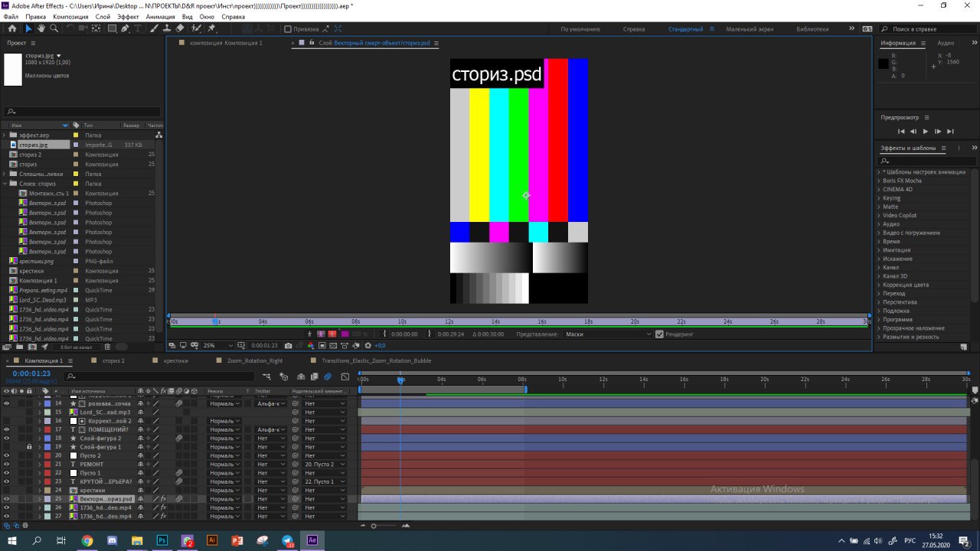The image size is (980, 551).
Task: Hide layer 26 1736_hd...deo.mp4 eye toggle
Action: tap(7, 507)
